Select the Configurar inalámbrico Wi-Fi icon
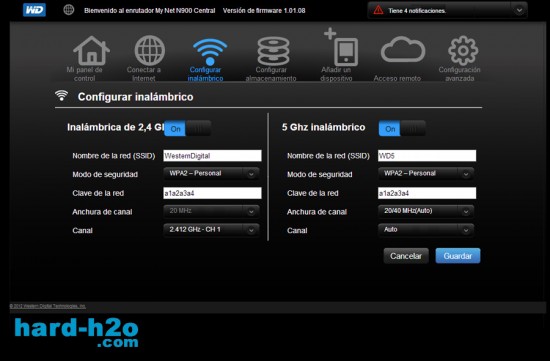550x361 pixels. 210,52
